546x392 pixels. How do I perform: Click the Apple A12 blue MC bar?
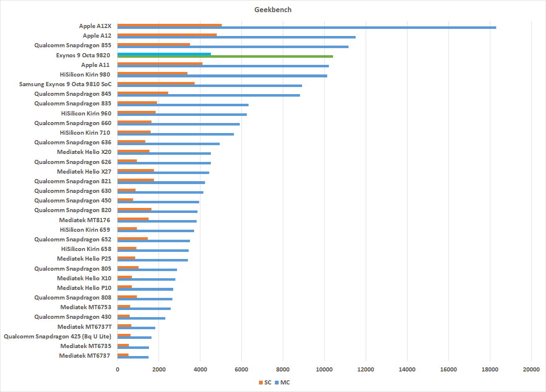(236, 37)
